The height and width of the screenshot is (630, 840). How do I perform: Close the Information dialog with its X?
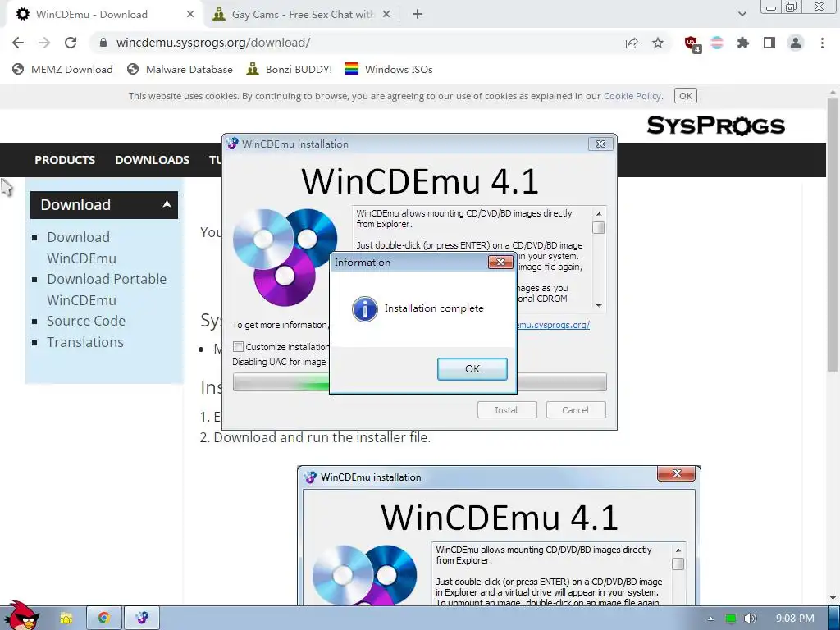500,262
